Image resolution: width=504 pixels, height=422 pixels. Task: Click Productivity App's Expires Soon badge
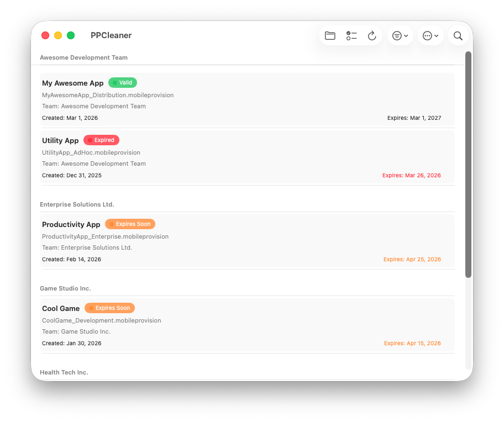pyautogui.click(x=130, y=224)
